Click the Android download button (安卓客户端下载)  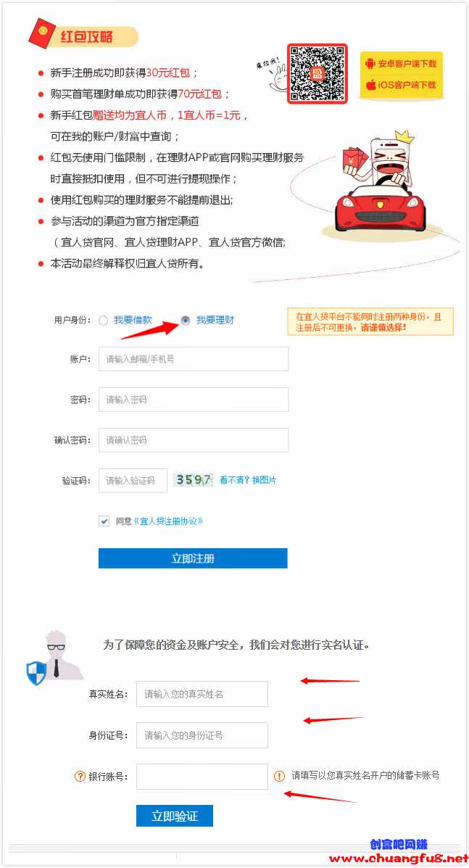click(401, 64)
